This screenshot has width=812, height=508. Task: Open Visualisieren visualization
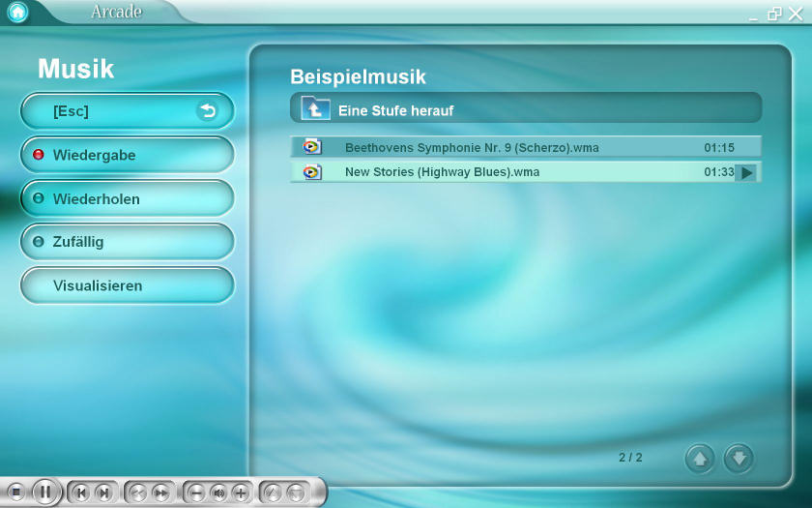pos(128,285)
